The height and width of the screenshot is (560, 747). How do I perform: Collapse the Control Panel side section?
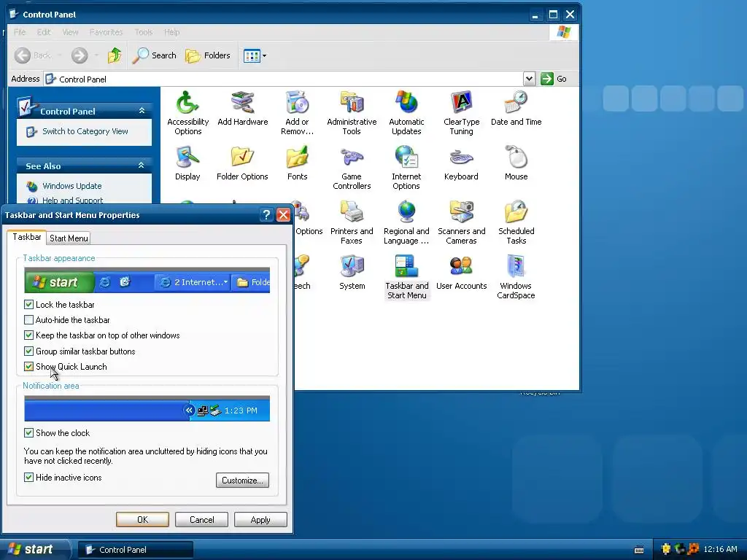pyautogui.click(x=142, y=111)
